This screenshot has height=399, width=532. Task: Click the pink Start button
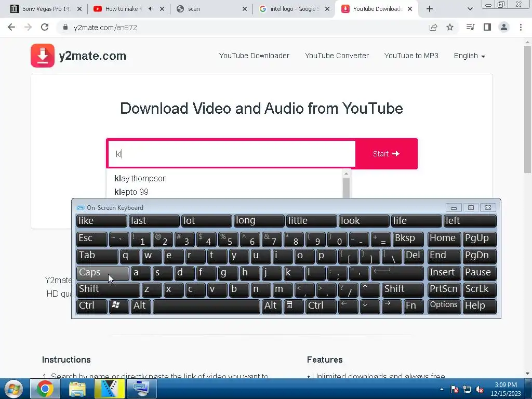[x=387, y=154]
